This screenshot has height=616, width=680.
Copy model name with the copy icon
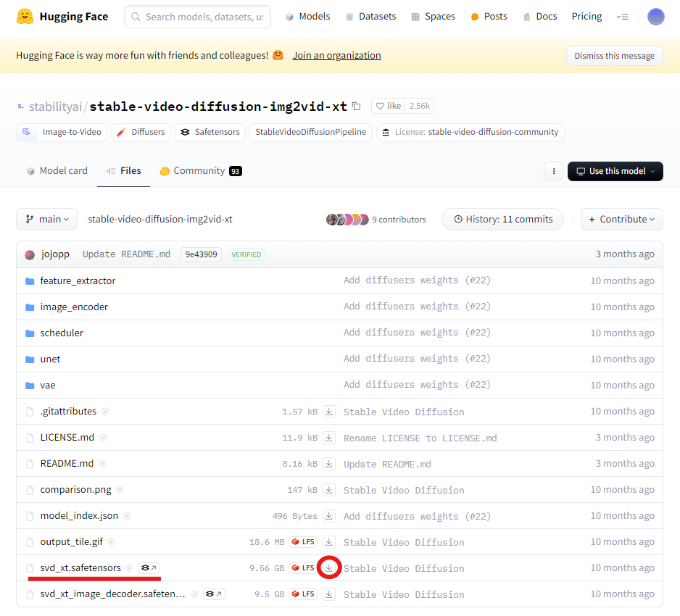click(357, 107)
